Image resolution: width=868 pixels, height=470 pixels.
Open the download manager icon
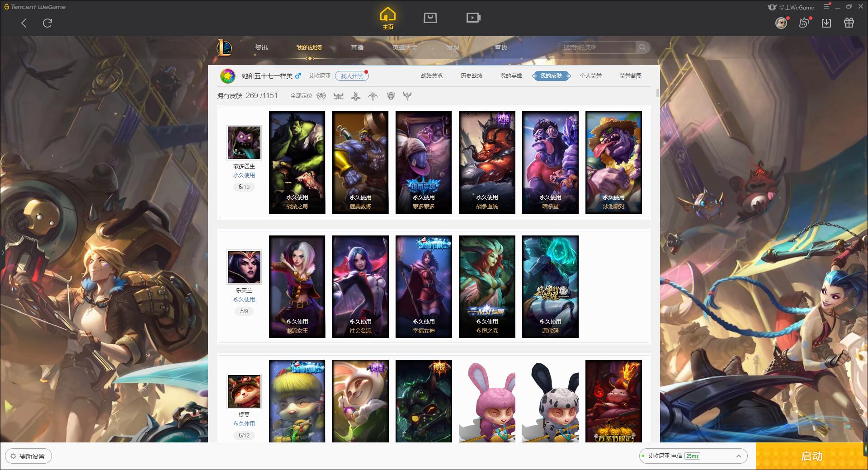coord(826,23)
